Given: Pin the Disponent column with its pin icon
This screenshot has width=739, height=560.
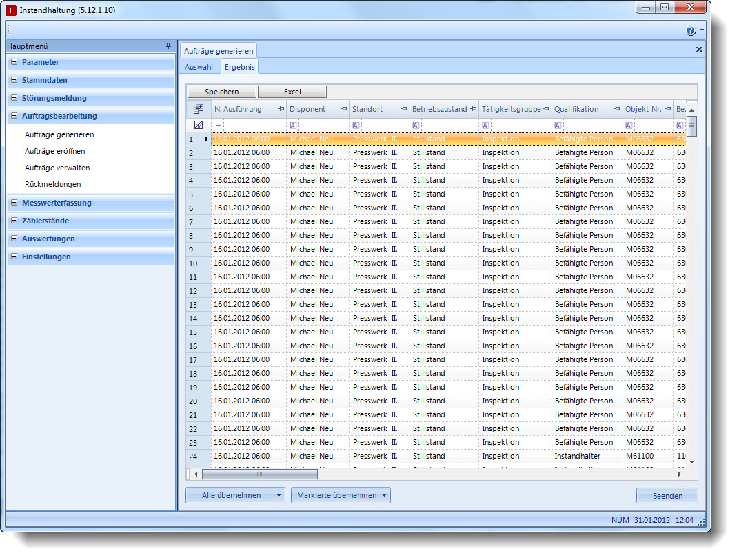Looking at the screenshot, I should point(343,109).
